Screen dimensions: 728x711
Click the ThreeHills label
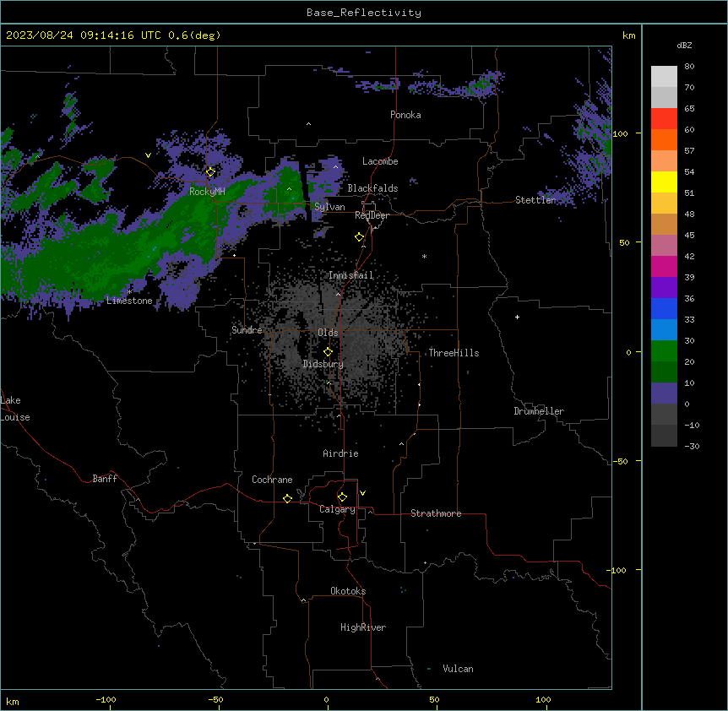tap(454, 353)
